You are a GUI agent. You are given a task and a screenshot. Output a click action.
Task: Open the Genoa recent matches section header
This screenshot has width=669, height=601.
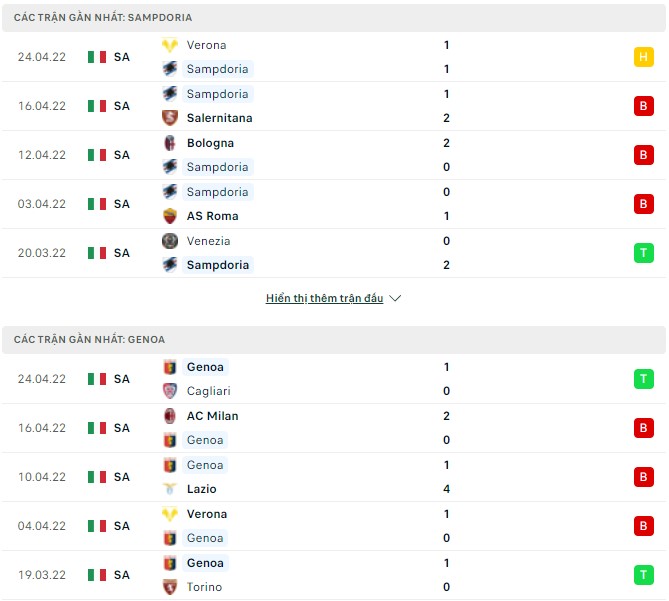click(x=90, y=340)
